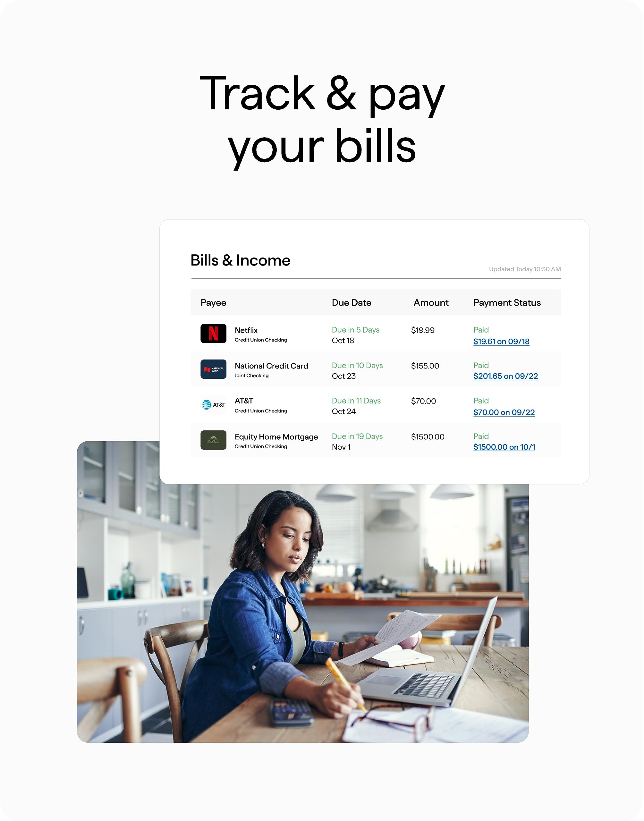644x821 pixels.
Task: Select the Payee column header
Action: [x=213, y=302]
